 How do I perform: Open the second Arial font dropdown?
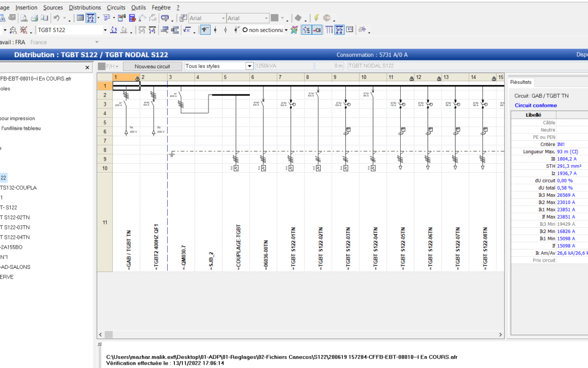pos(266,18)
